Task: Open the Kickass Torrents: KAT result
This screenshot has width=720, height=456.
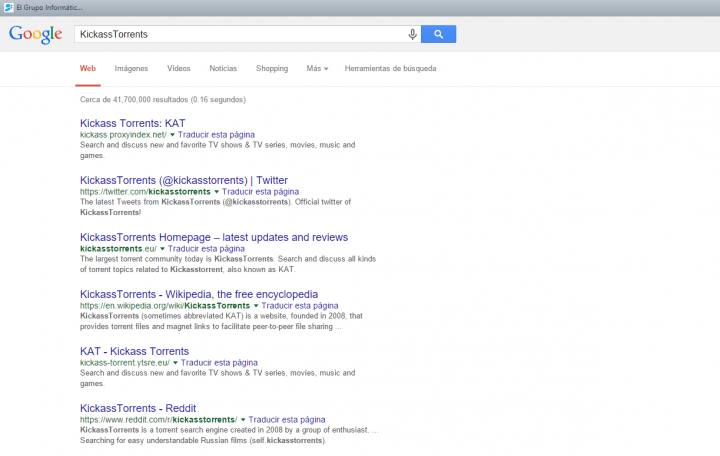Action: pyautogui.click(x=133, y=123)
